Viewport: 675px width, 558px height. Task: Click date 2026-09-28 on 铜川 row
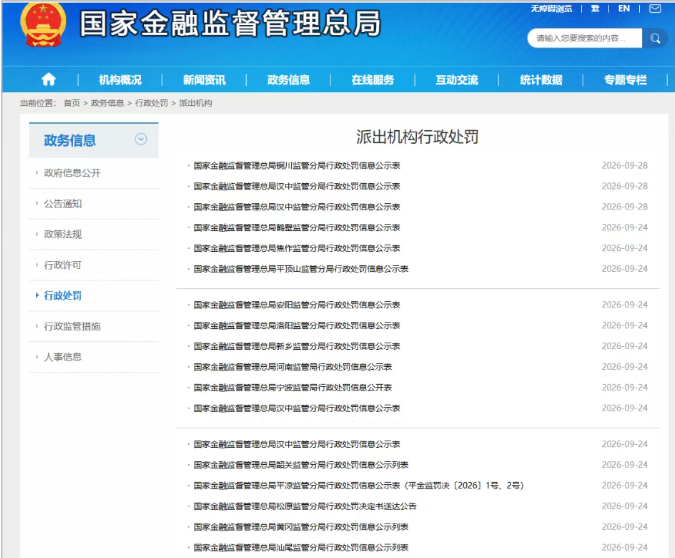[x=625, y=165]
